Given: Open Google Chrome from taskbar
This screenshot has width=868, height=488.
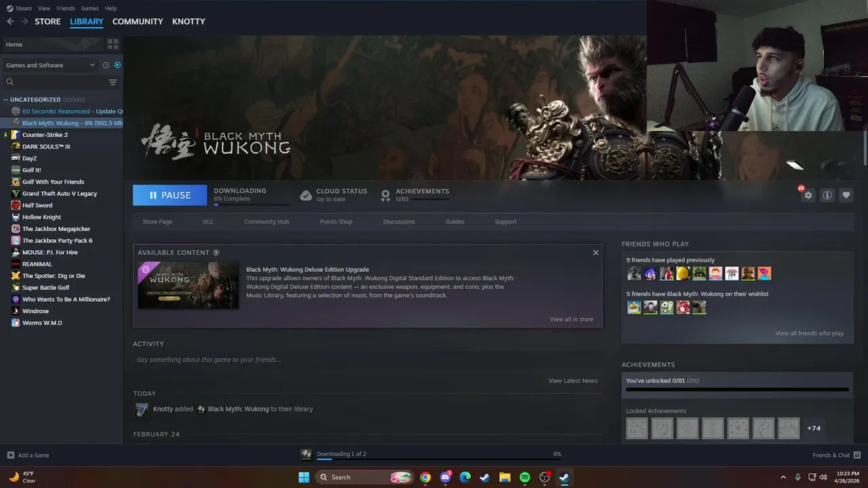Looking at the screenshot, I should tap(425, 477).
